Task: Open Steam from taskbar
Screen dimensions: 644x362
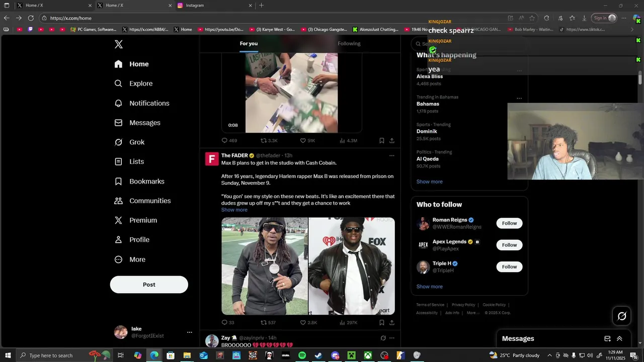Action: pyautogui.click(x=318, y=355)
